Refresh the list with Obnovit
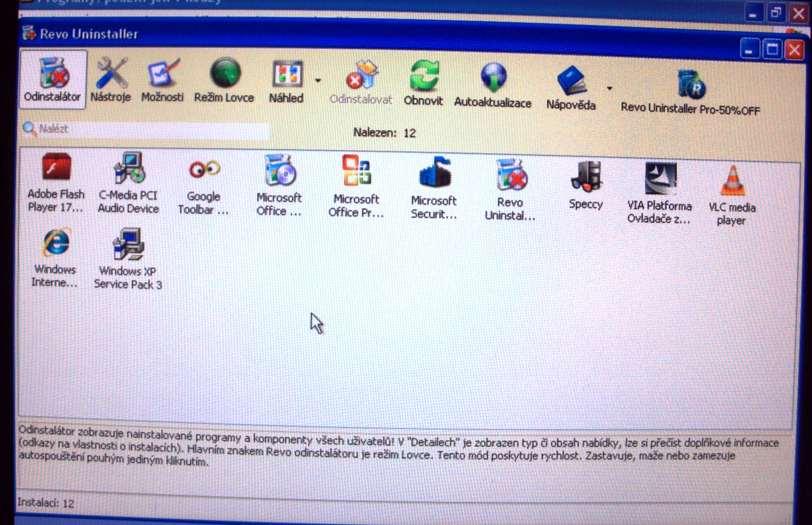 (x=423, y=83)
